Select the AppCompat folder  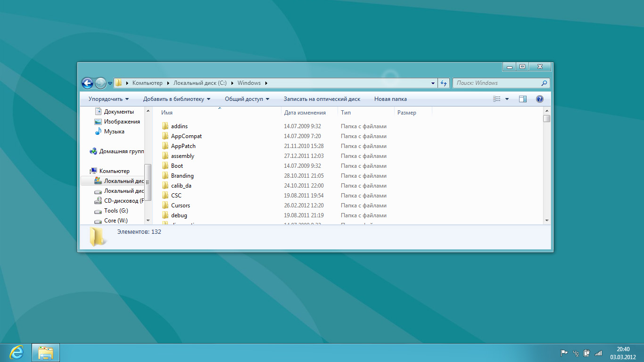click(186, 136)
